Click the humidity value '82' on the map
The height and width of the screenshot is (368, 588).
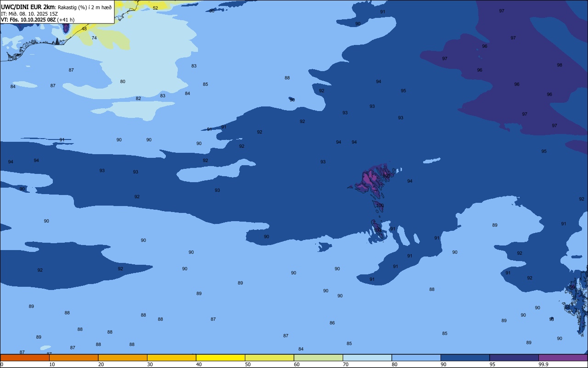tap(138, 99)
